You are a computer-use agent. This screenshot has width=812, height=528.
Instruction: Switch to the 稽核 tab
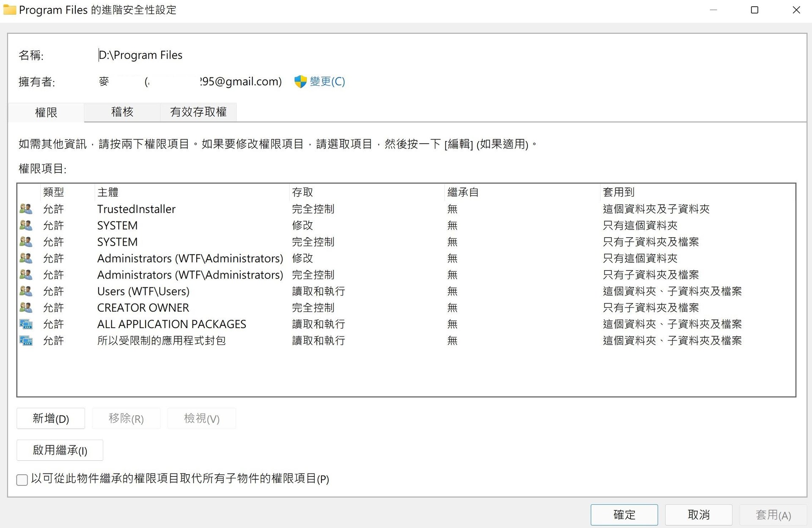122,112
